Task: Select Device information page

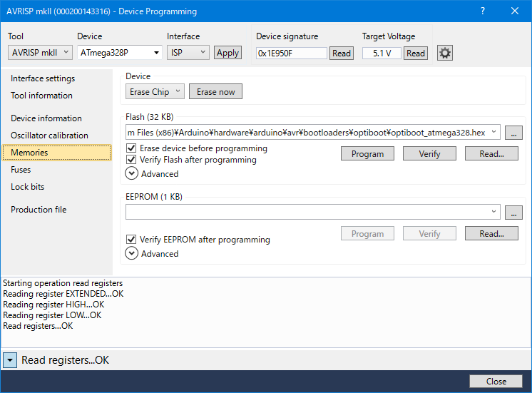Action: [46, 118]
